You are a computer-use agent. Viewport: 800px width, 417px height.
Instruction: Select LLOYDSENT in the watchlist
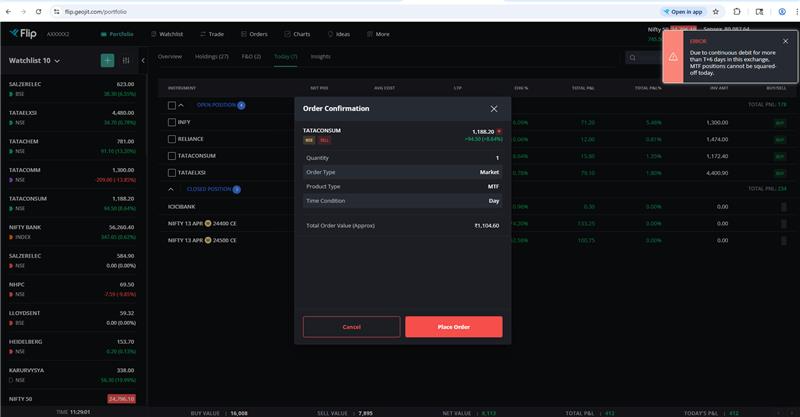pos(72,317)
